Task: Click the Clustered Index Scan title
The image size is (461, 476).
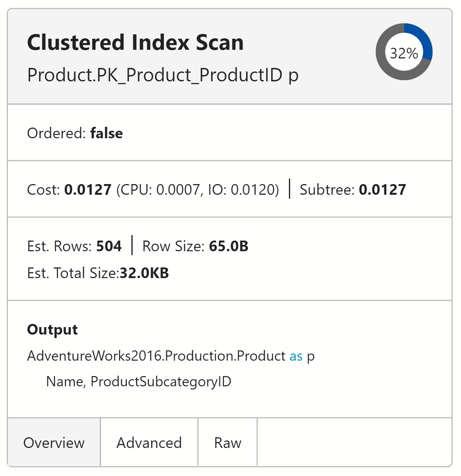Action: [135, 43]
